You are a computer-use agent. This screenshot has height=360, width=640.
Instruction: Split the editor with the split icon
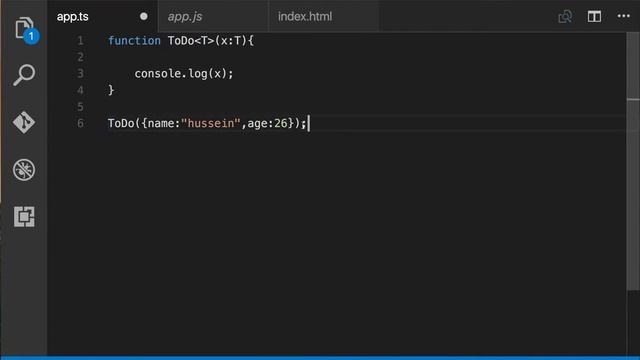[594, 17]
